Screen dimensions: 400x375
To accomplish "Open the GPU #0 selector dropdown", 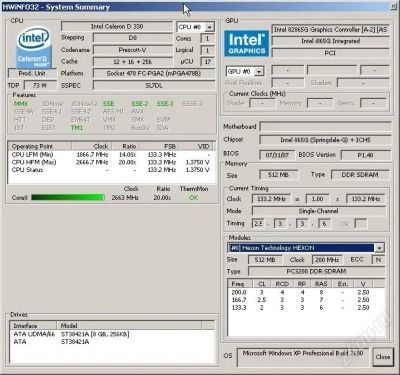I will 260,71.
